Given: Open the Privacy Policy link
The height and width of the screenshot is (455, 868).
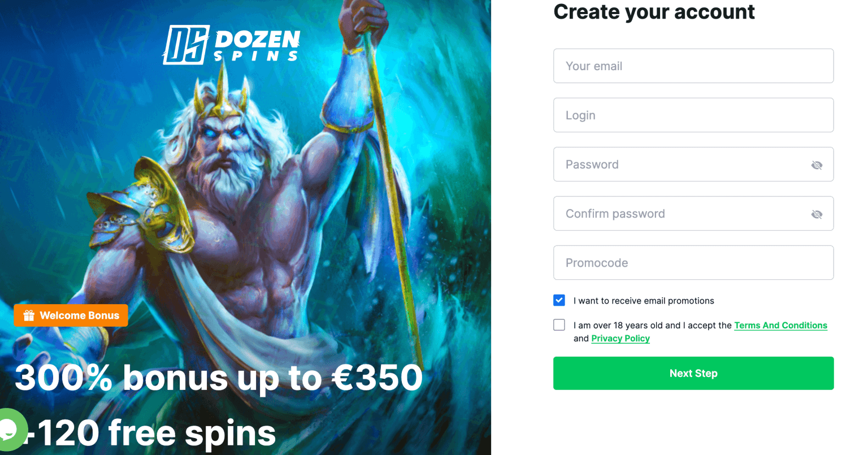Looking at the screenshot, I should coord(620,339).
